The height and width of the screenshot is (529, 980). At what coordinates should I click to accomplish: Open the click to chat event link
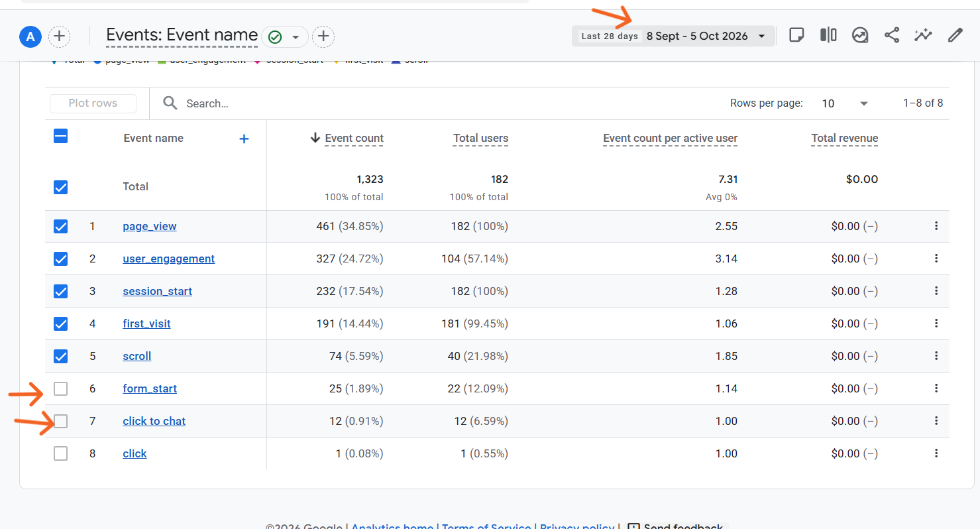click(x=154, y=421)
